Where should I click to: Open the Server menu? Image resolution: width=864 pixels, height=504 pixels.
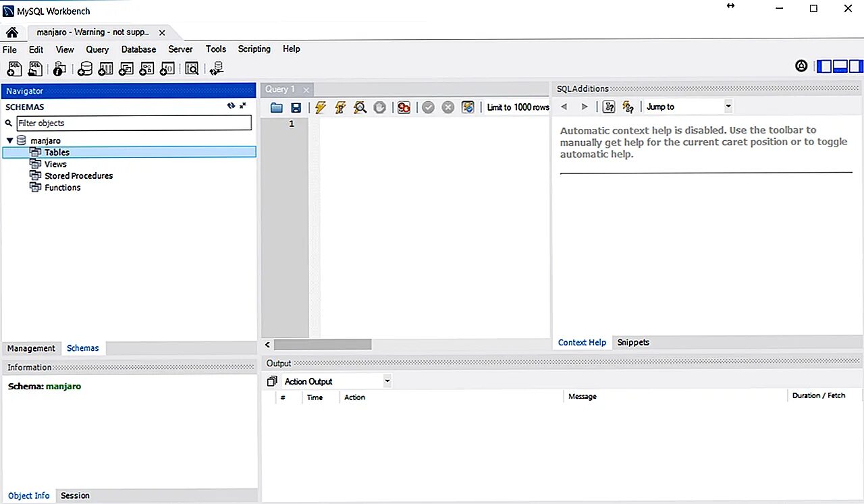[x=180, y=49]
